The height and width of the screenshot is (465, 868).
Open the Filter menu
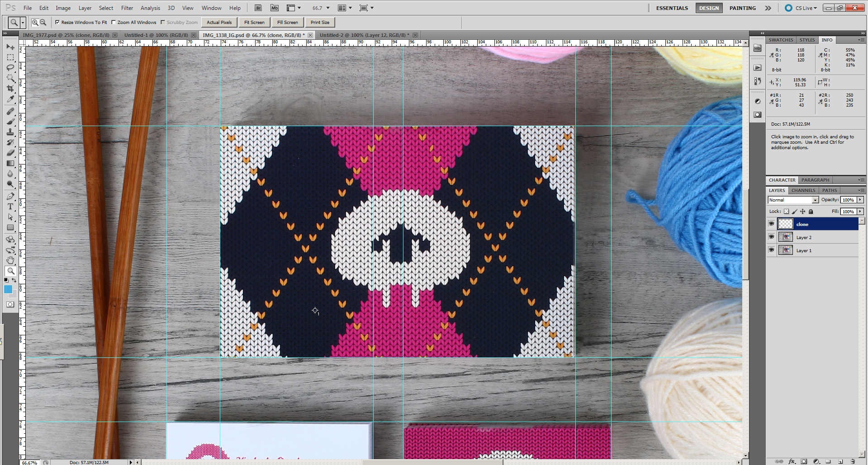[127, 8]
